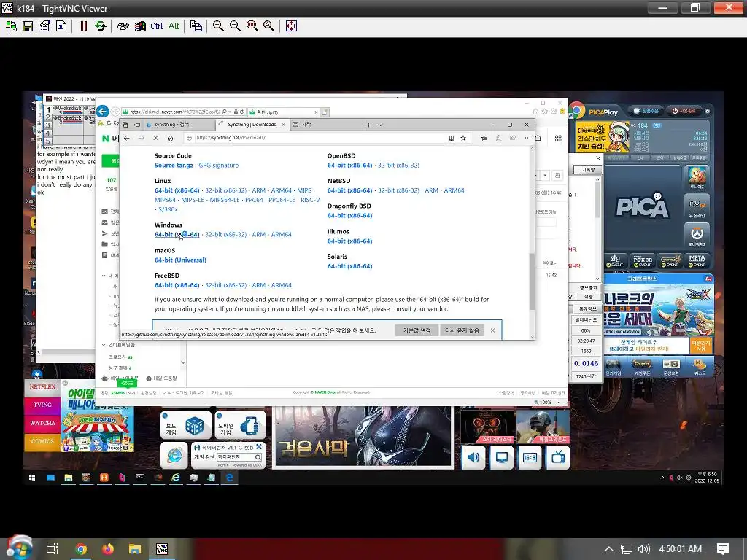This screenshot has width=747, height=560.
Task: Click the '다시 묻지 않음' notification button
Action: click(462, 330)
